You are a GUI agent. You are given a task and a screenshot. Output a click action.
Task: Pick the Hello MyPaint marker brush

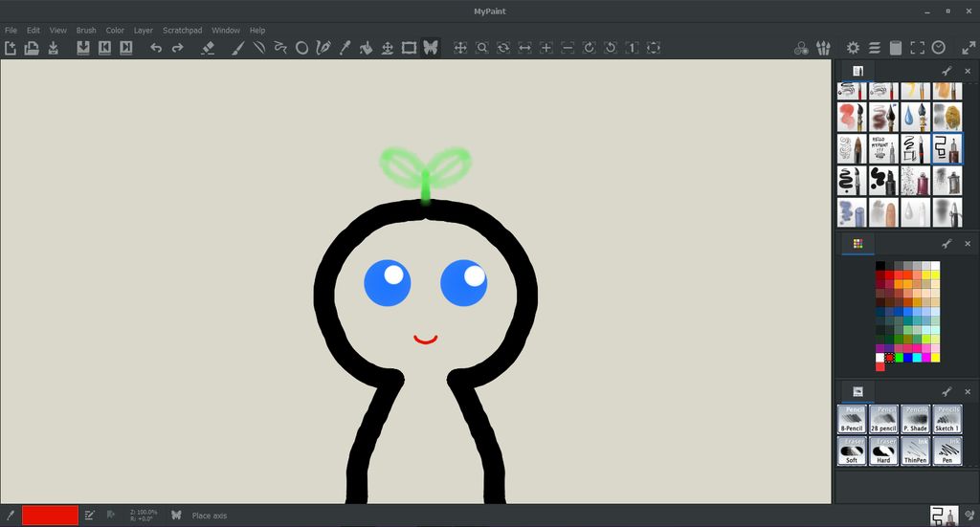(883, 148)
